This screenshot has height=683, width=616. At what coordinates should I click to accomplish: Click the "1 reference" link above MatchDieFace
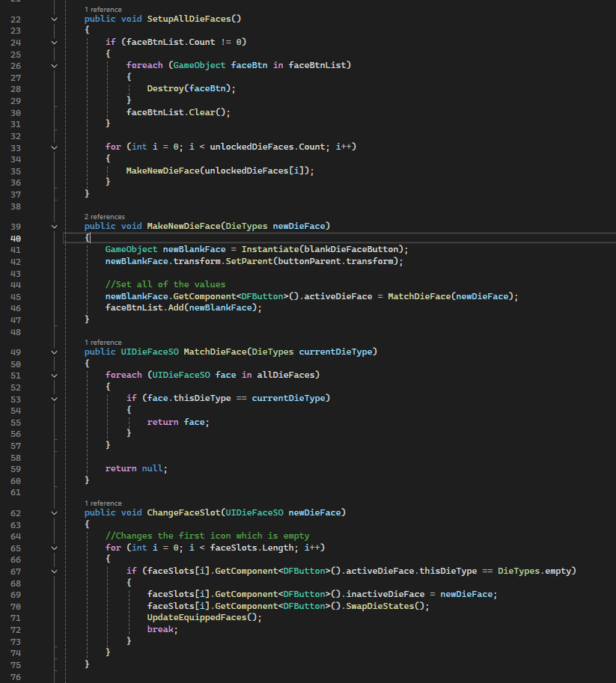point(103,342)
